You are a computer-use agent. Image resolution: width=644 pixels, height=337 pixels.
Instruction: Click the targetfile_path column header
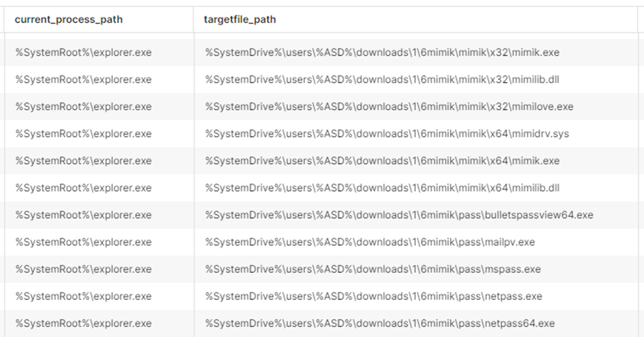click(x=240, y=20)
